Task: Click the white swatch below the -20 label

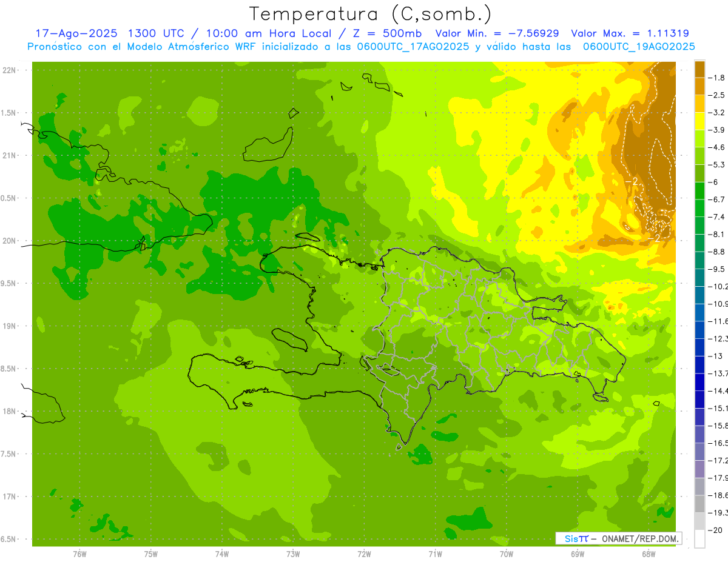Action: click(x=699, y=539)
